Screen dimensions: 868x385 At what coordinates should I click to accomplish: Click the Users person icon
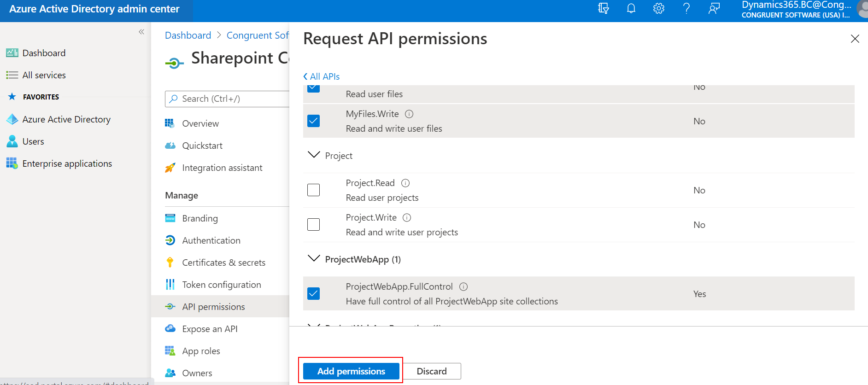[x=12, y=141]
